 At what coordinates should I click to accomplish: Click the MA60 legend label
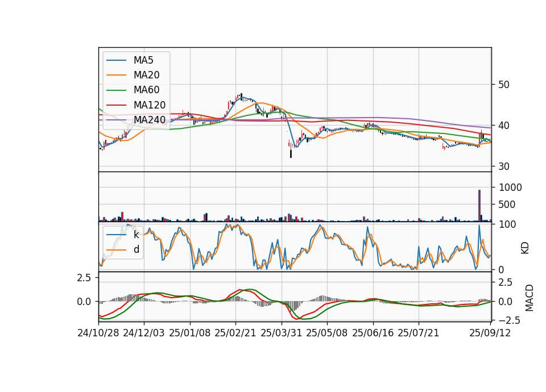pos(146,90)
